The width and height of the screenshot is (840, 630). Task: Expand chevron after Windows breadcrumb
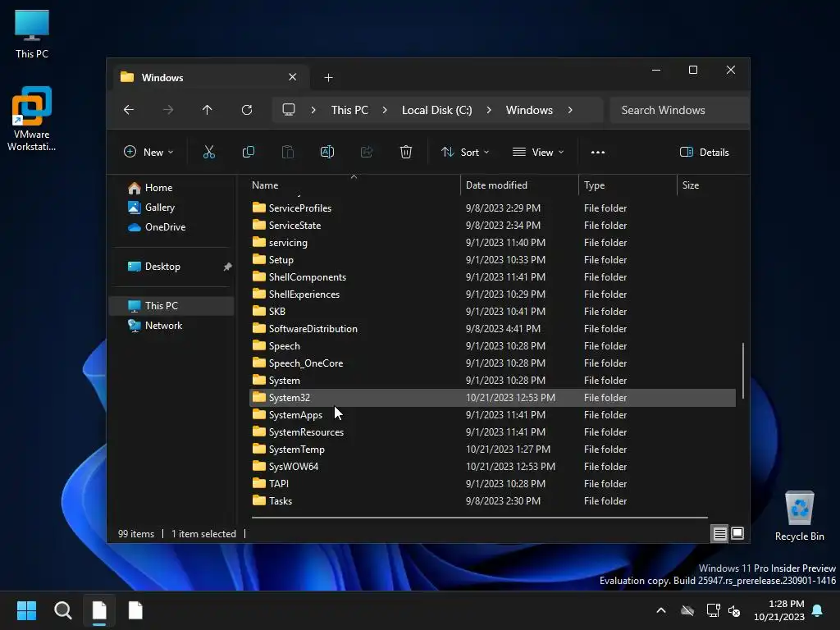pyautogui.click(x=570, y=110)
